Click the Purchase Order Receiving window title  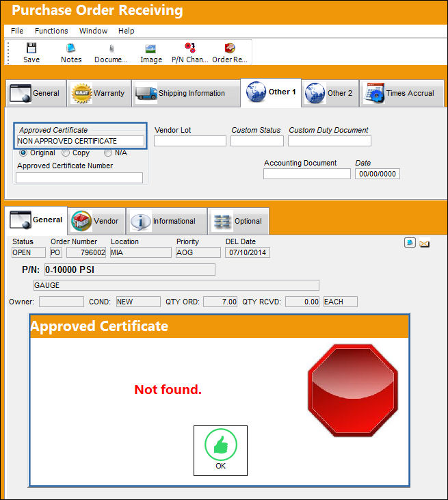(97, 10)
